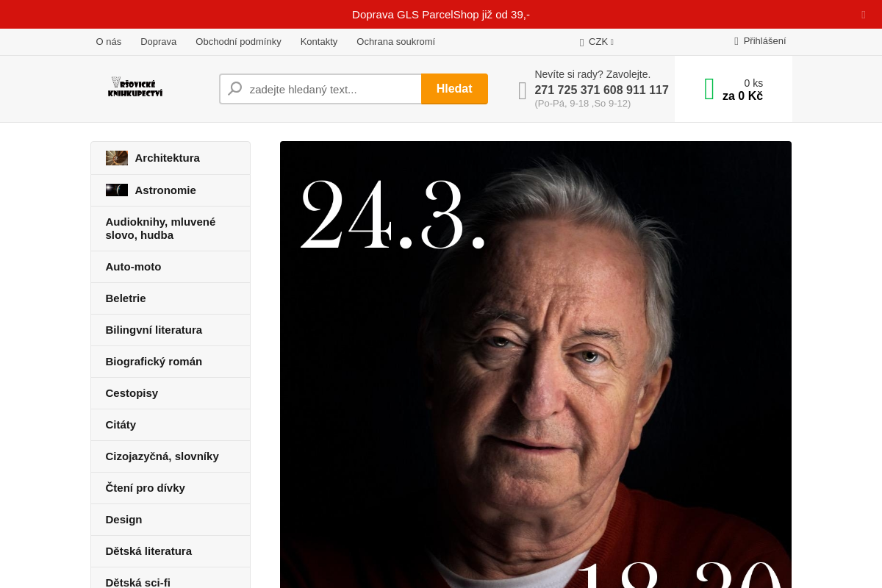Click the Architektura category thumbnail icon

[116, 157]
